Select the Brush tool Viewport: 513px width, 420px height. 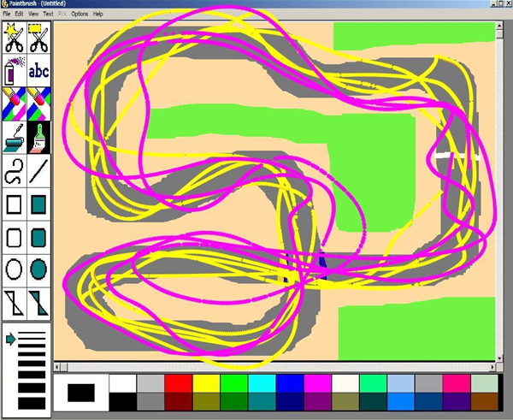click(38, 135)
